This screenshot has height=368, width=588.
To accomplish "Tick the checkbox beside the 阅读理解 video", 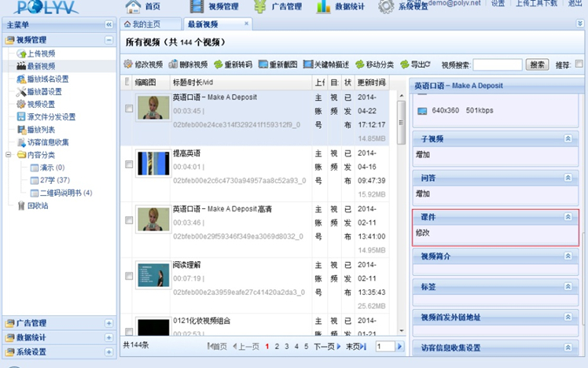I will (x=129, y=274).
